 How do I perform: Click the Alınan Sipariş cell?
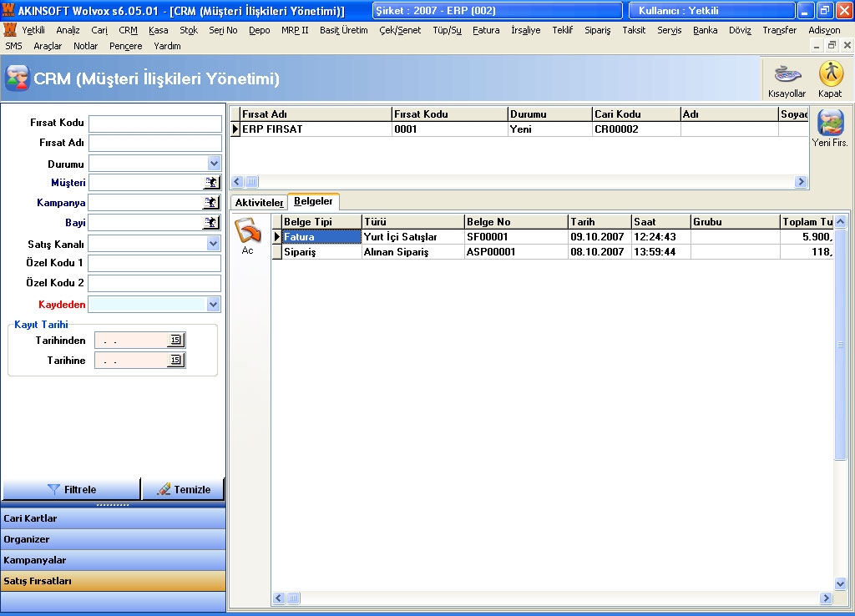pyautogui.click(x=412, y=252)
